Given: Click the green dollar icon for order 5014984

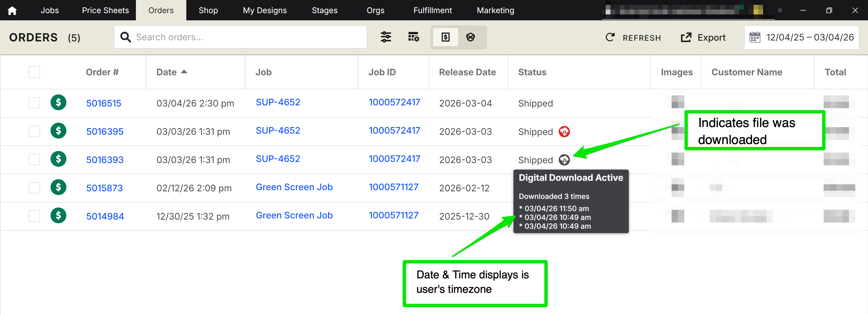Looking at the screenshot, I should click(x=58, y=216).
